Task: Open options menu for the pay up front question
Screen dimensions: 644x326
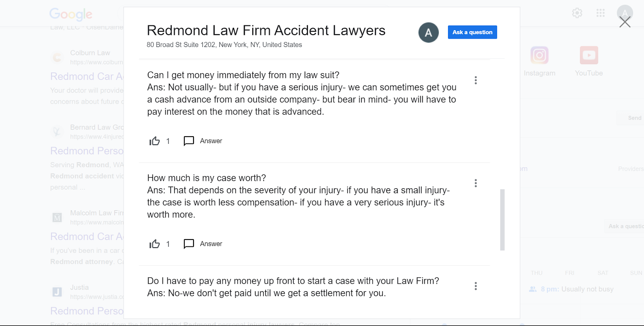Action: [476, 286]
